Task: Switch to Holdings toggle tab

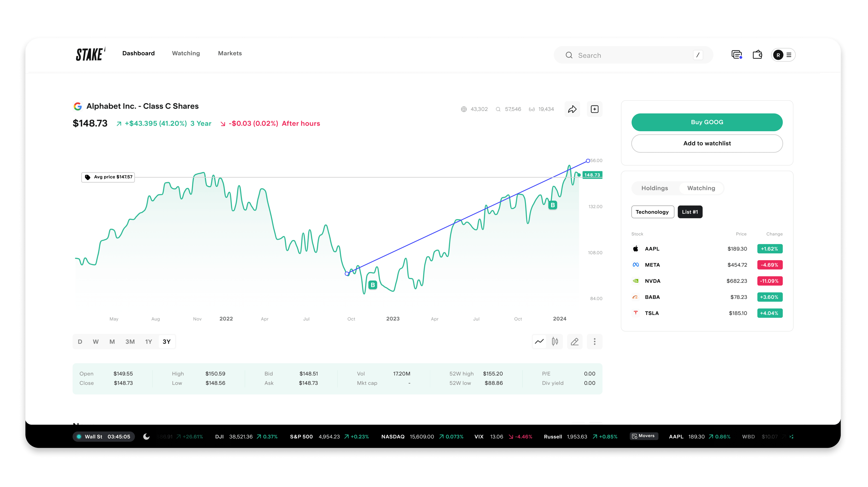Action: click(654, 188)
